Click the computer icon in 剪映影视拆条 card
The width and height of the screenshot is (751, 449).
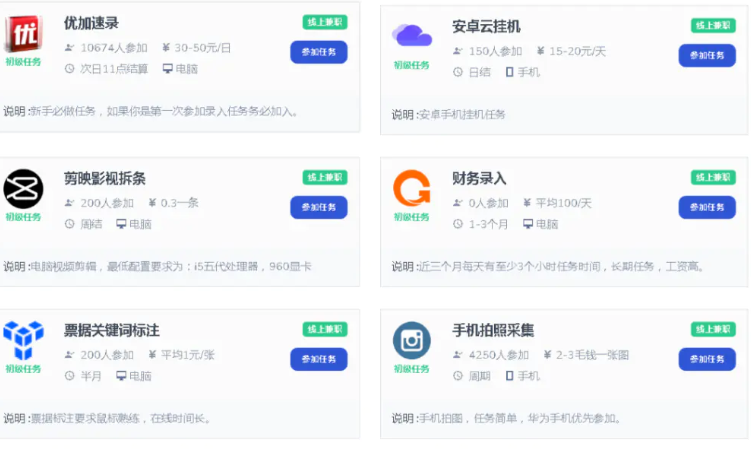coord(121,224)
